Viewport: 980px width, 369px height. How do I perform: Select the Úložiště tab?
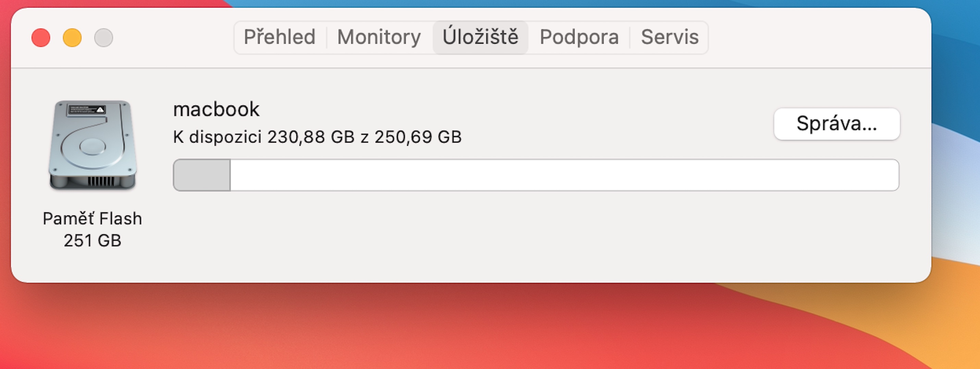click(480, 37)
